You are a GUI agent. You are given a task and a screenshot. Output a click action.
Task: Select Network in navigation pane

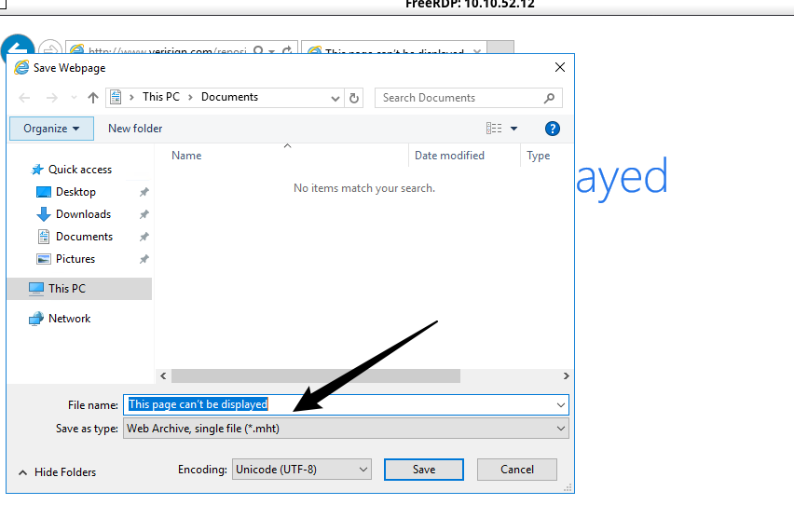(x=69, y=319)
